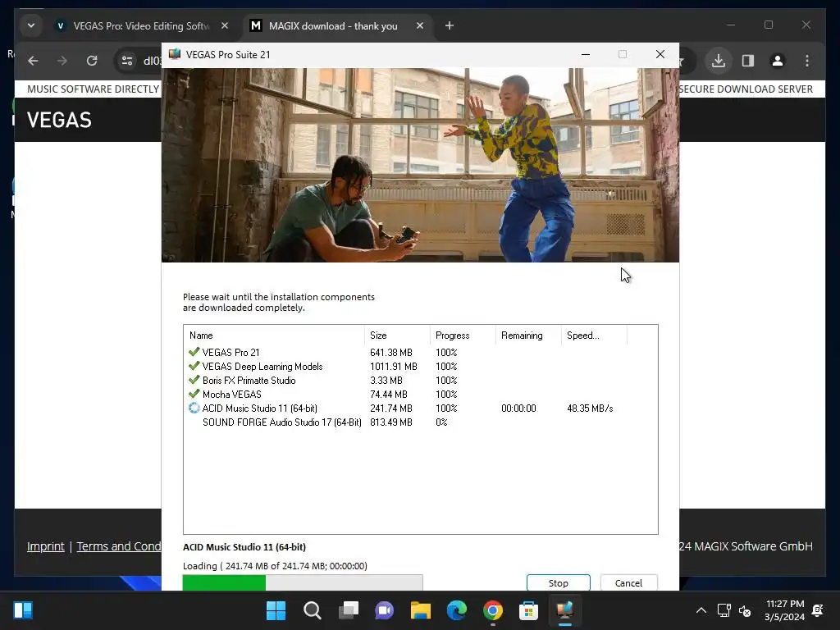The height and width of the screenshot is (630, 840).
Task: Open taskbar Search
Action: coord(313,610)
